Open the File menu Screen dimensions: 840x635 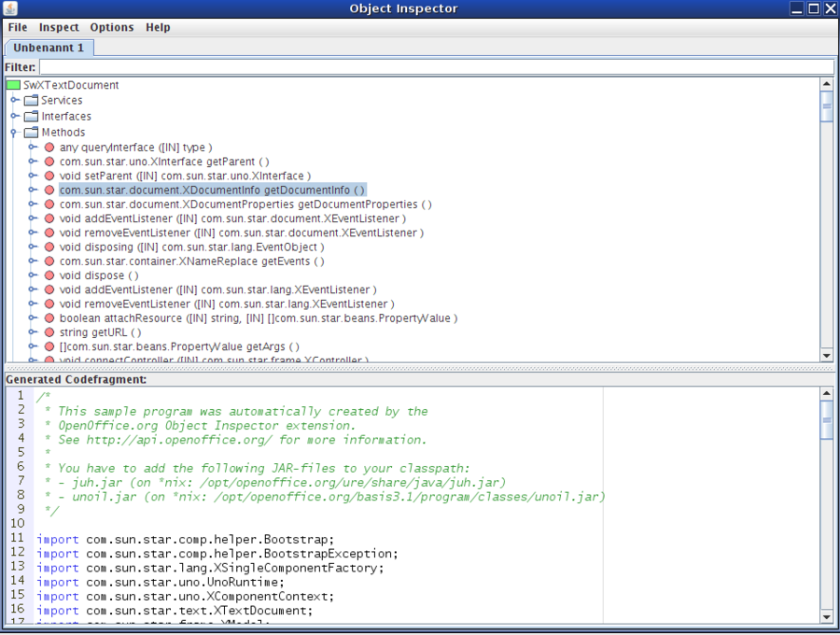coord(17,27)
